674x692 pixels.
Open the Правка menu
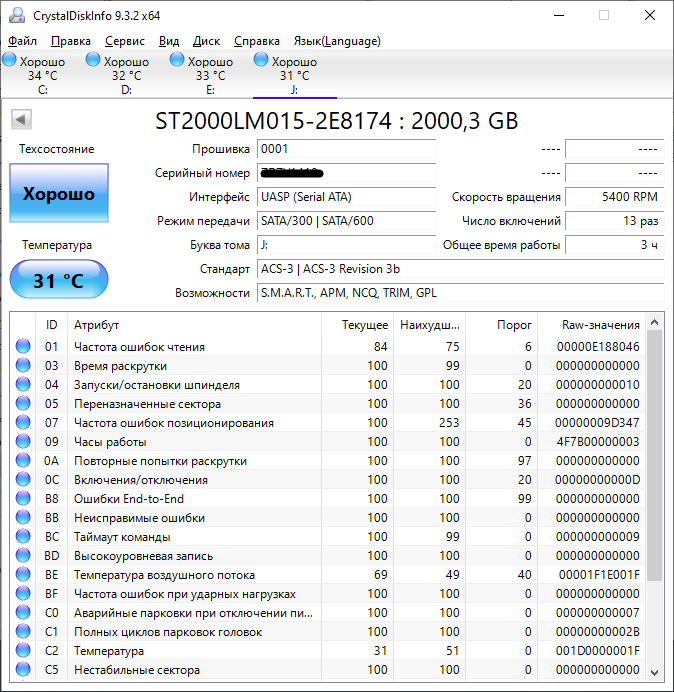pyautogui.click(x=71, y=41)
